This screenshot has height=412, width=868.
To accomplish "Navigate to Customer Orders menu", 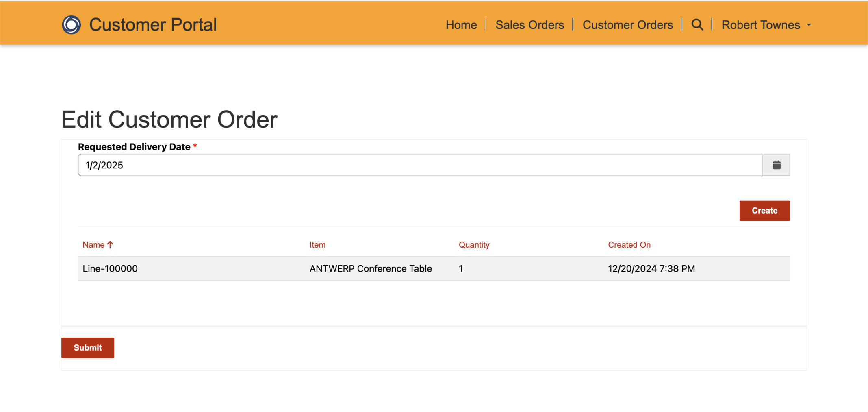I will 627,25.
